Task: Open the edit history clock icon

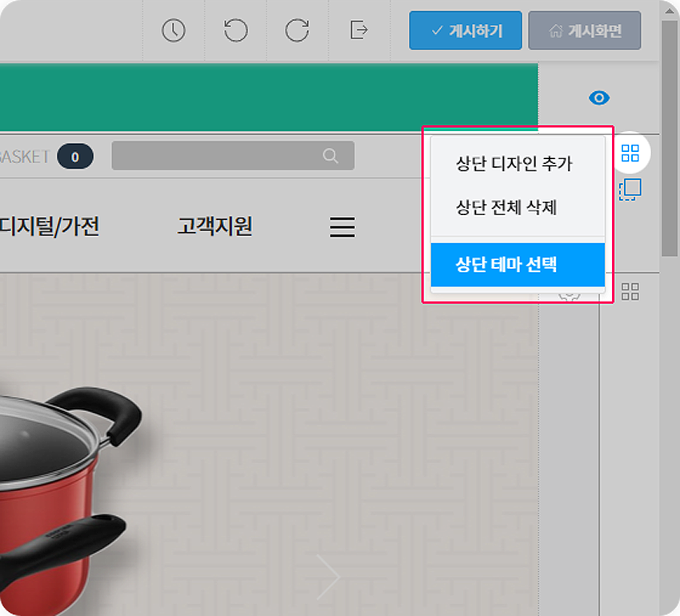Action: [174, 30]
